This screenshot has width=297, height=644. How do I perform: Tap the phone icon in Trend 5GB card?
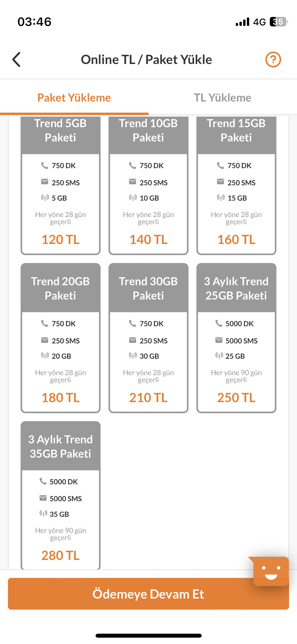45,165
